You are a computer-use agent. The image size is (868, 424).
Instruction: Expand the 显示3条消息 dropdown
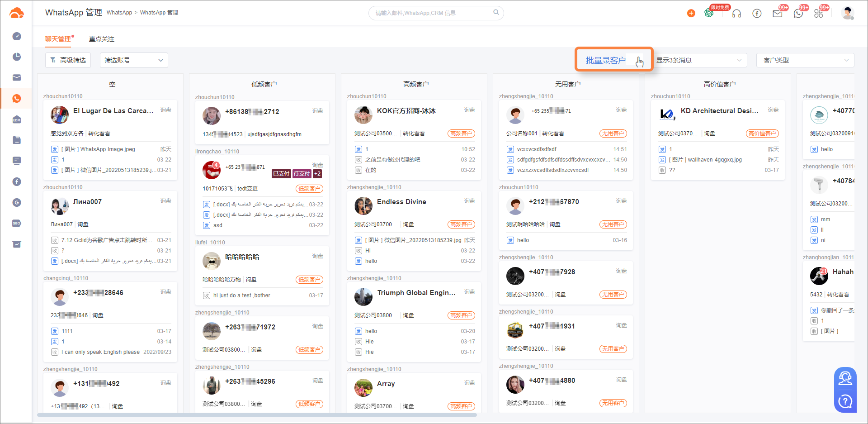coord(700,60)
